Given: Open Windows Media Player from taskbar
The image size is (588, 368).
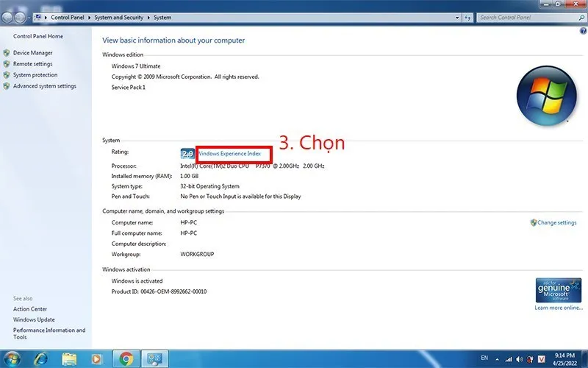Looking at the screenshot, I should point(96,358).
